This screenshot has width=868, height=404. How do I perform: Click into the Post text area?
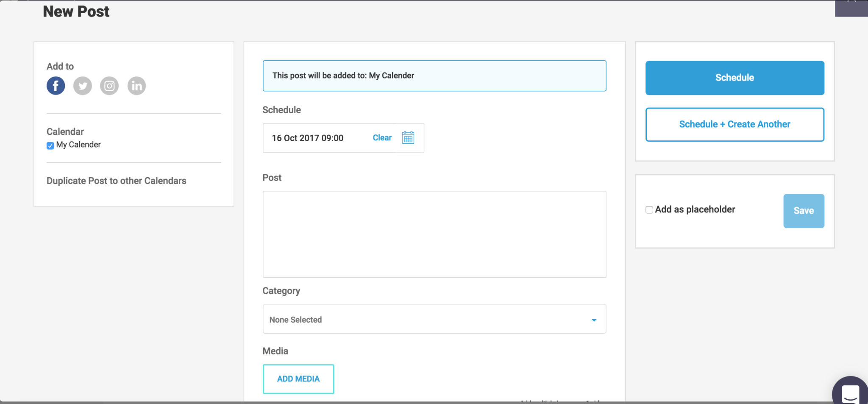pos(434,234)
